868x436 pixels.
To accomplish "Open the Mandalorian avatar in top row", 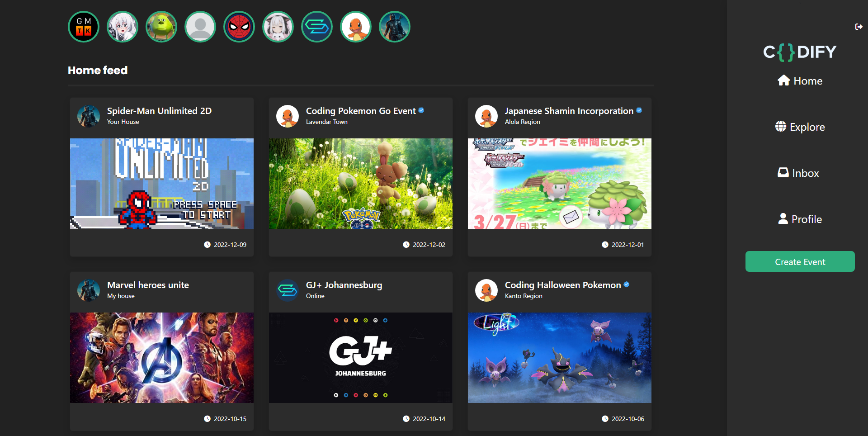I will pyautogui.click(x=395, y=27).
